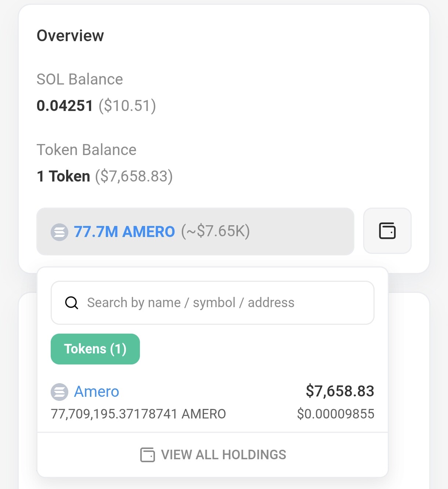
Task: Click the $0.00009855 token price
Action: (x=336, y=414)
